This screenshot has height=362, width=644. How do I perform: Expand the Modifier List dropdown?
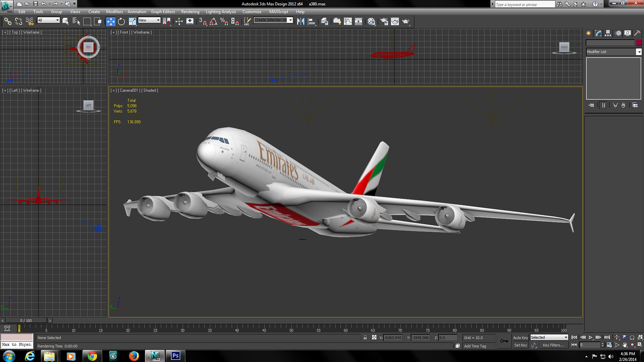click(639, 52)
